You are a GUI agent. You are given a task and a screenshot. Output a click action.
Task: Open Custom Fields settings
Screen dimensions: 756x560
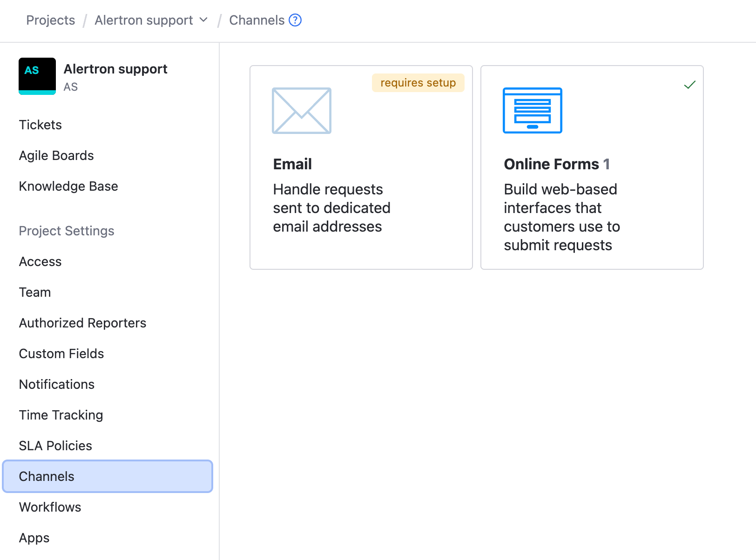coord(61,353)
